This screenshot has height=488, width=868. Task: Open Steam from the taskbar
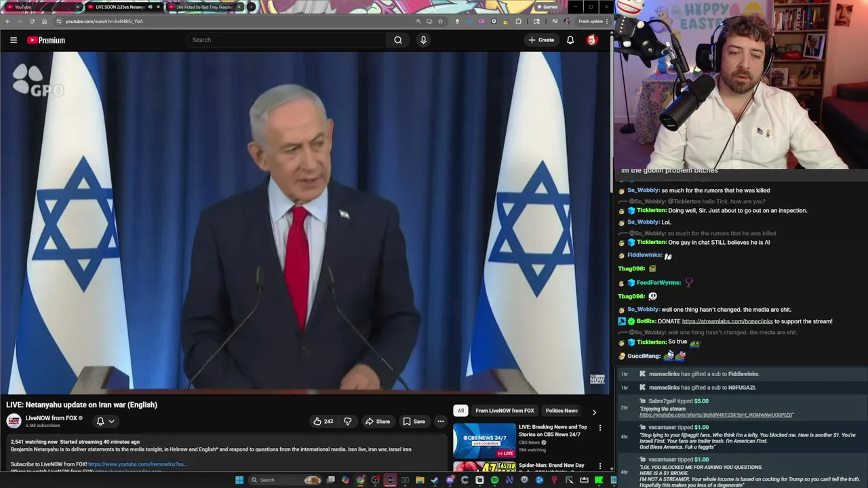click(435, 481)
